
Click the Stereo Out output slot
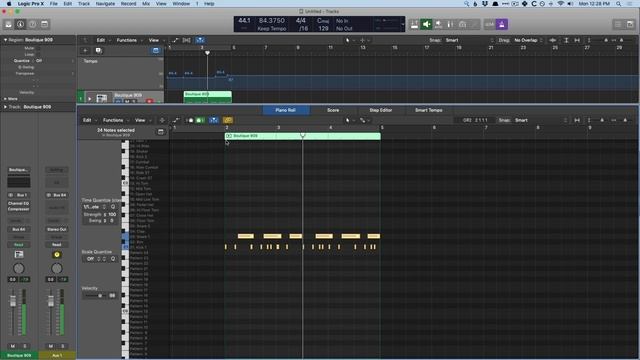(x=57, y=229)
